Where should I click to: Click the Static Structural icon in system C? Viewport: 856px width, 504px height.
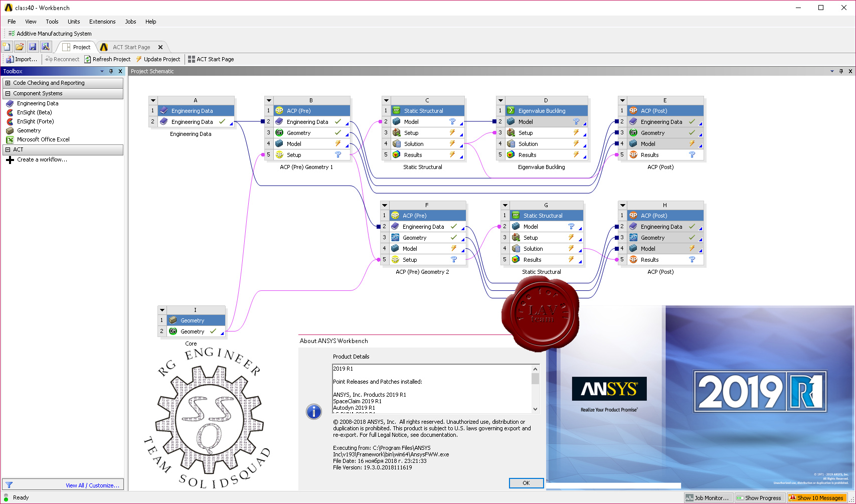(396, 111)
